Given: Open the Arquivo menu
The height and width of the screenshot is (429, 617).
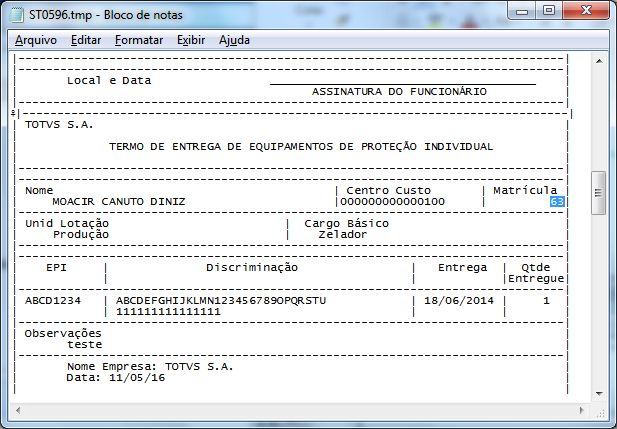Looking at the screenshot, I should click(x=36, y=40).
